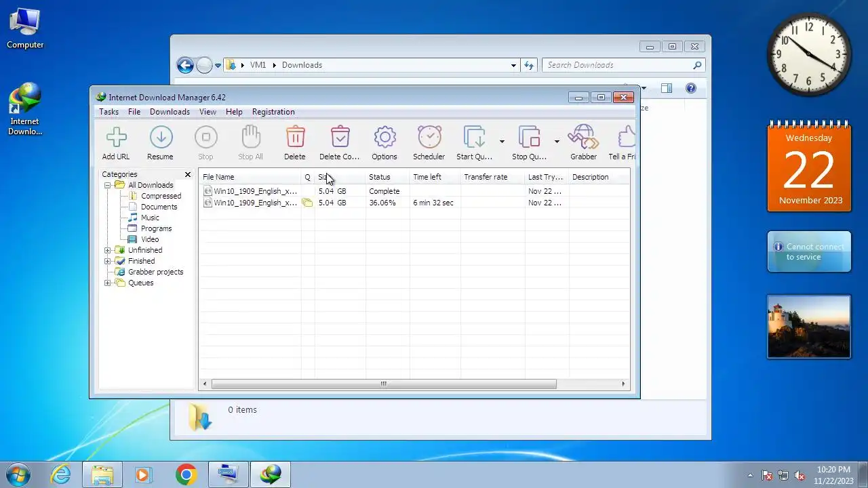Click the Resume download icon
868x488 pixels.
(x=161, y=138)
